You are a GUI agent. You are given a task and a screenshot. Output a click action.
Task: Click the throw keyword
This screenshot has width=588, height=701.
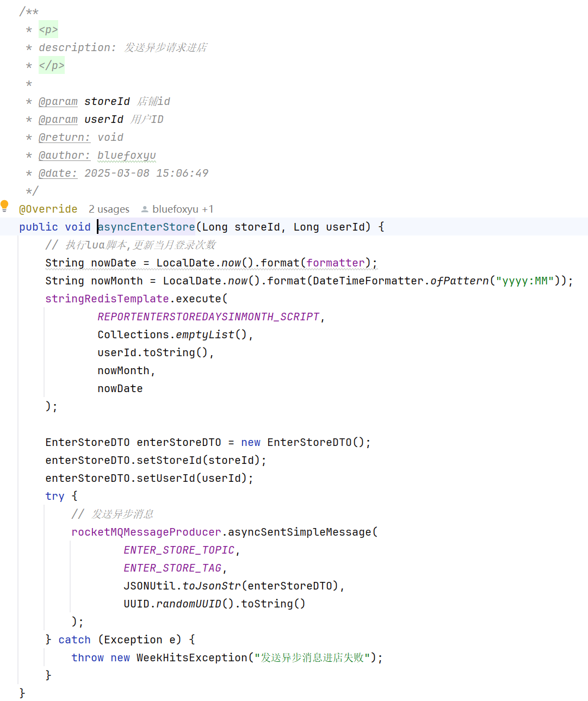click(88, 658)
